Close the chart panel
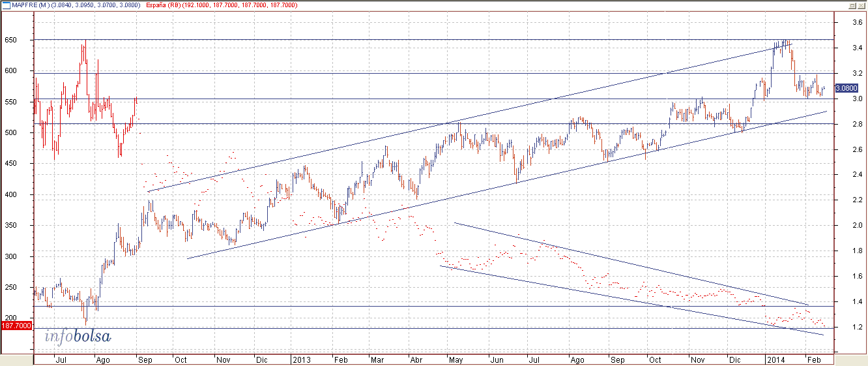This screenshot has height=366, width=868. [x=861, y=5]
